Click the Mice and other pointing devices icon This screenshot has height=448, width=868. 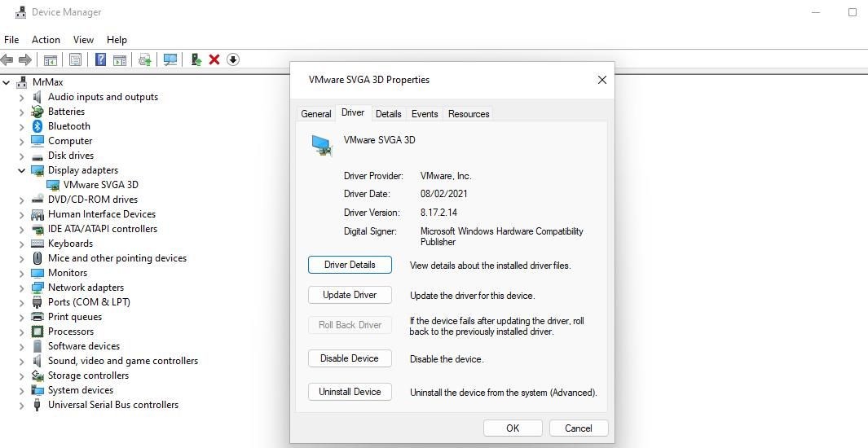tap(37, 258)
